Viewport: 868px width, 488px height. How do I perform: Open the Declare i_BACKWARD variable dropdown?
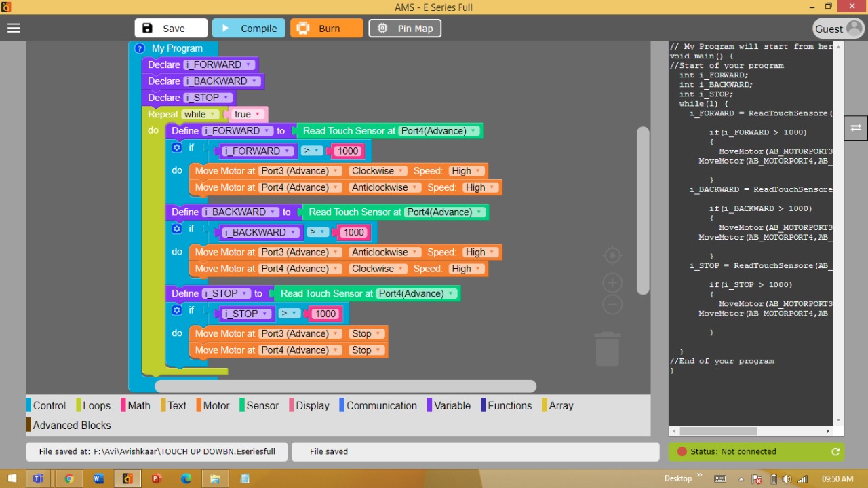coord(222,81)
